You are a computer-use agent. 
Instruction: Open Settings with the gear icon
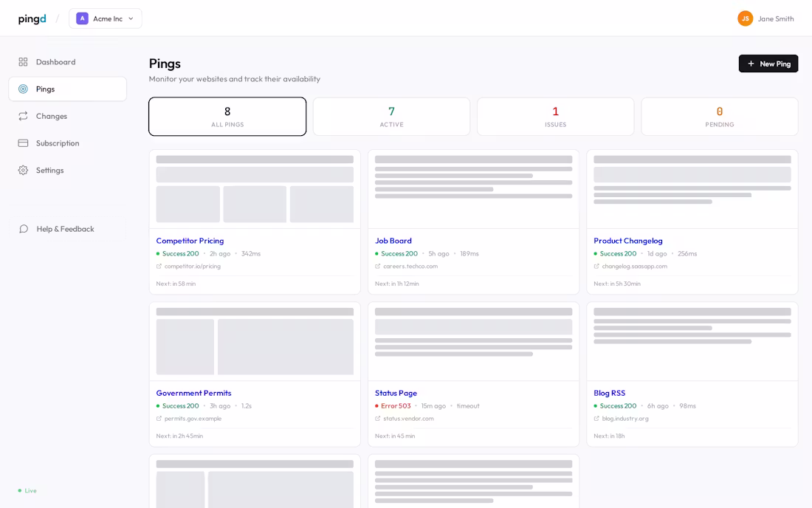[23, 170]
